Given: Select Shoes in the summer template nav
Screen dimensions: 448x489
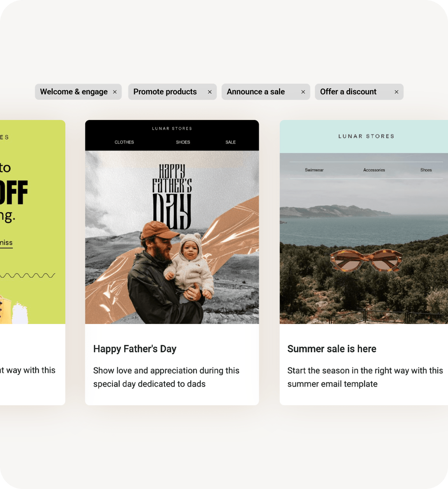Looking at the screenshot, I should pyautogui.click(x=426, y=170).
